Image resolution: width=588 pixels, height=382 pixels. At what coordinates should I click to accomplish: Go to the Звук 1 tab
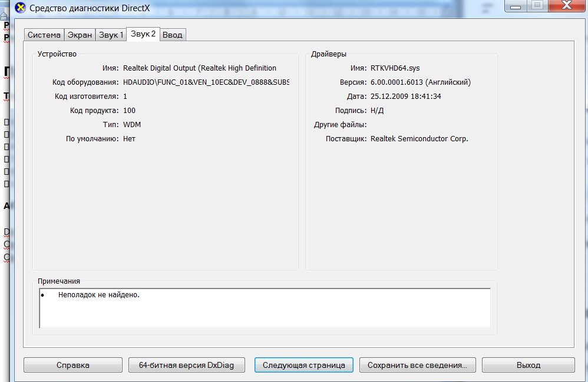click(x=111, y=35)
